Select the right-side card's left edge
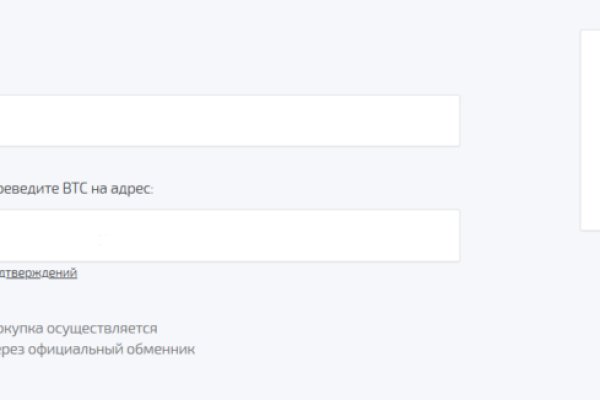 pos(584,130)
